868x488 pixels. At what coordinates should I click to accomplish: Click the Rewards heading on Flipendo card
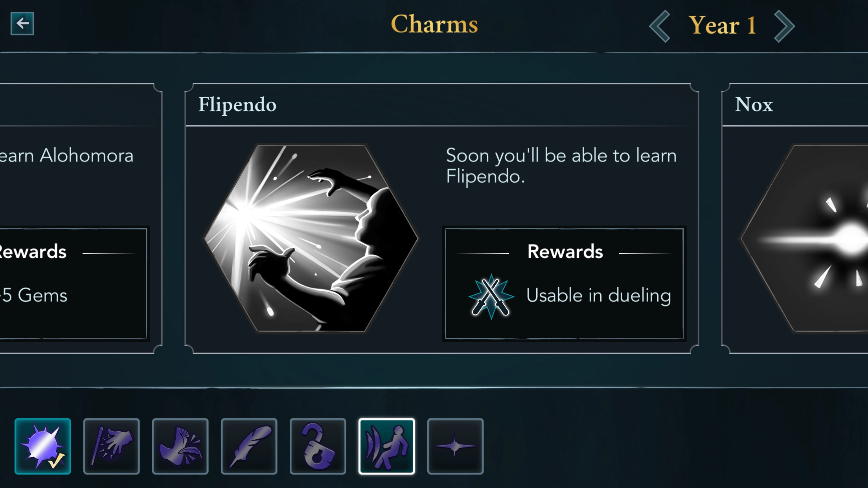pos(565,252)
